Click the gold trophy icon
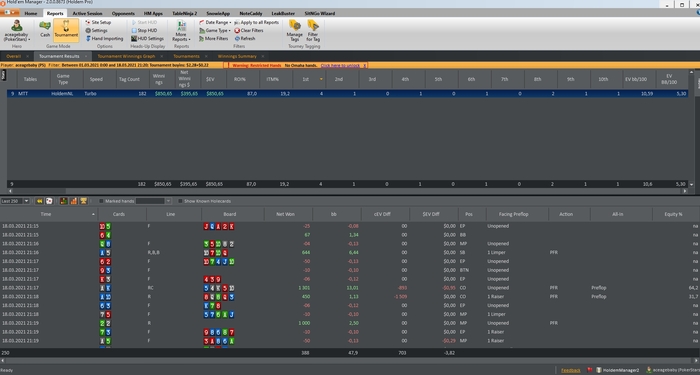700x375 pixels. 83,201
